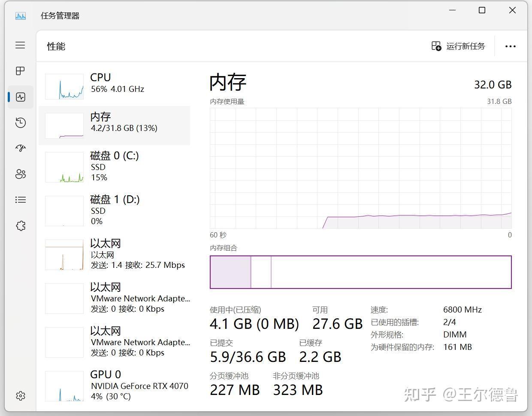Open the Services page
The height and width of the screenshot is (416, 532).
tap(20, 226)
